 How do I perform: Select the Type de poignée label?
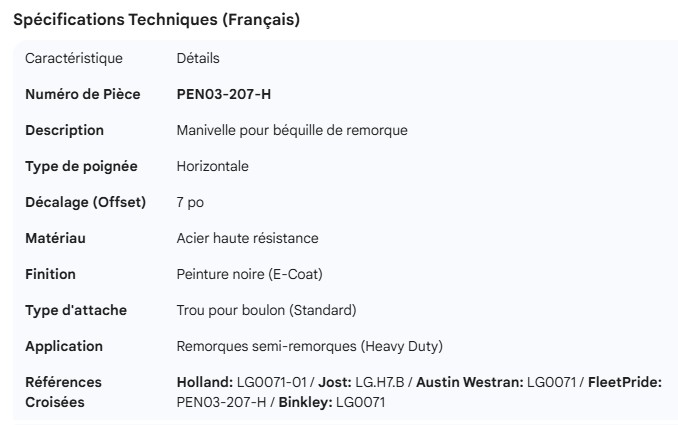tap(81, 167)
